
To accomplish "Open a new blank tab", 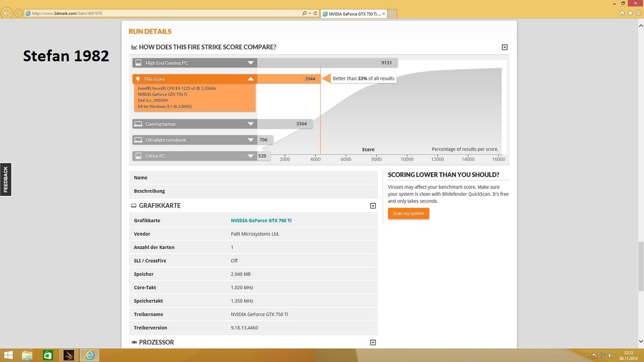I will click(392, 14).
